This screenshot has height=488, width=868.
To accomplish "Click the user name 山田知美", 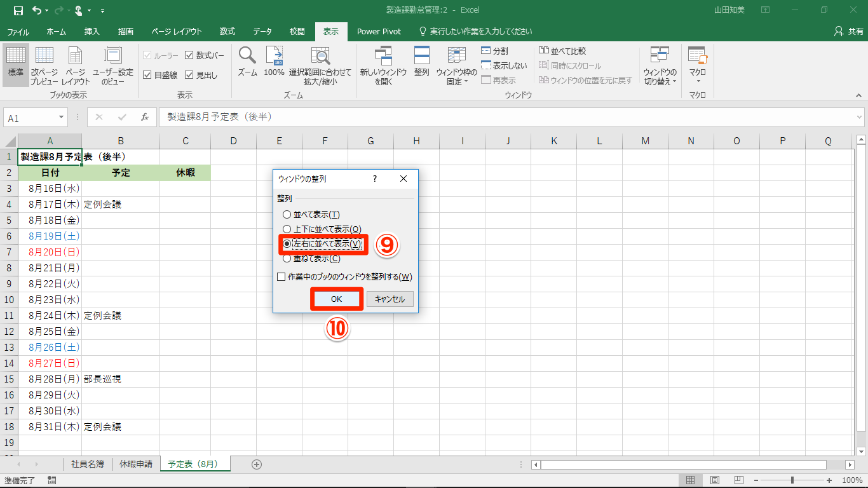I will (x=730, y=10).
